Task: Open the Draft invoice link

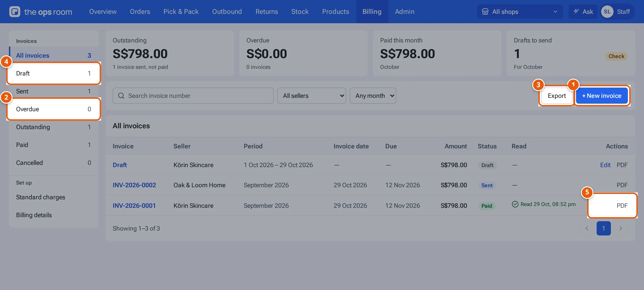Action: [119, 165]
